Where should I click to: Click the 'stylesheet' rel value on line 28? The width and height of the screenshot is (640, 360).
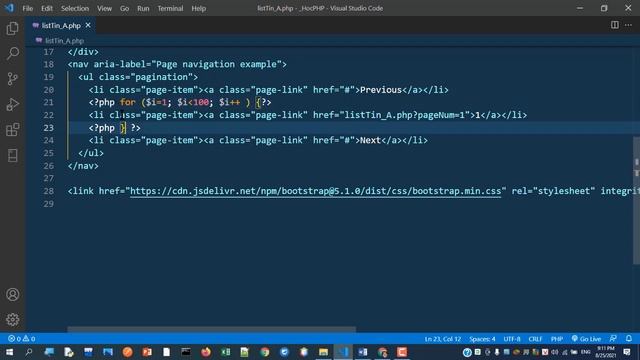[564, 191]
